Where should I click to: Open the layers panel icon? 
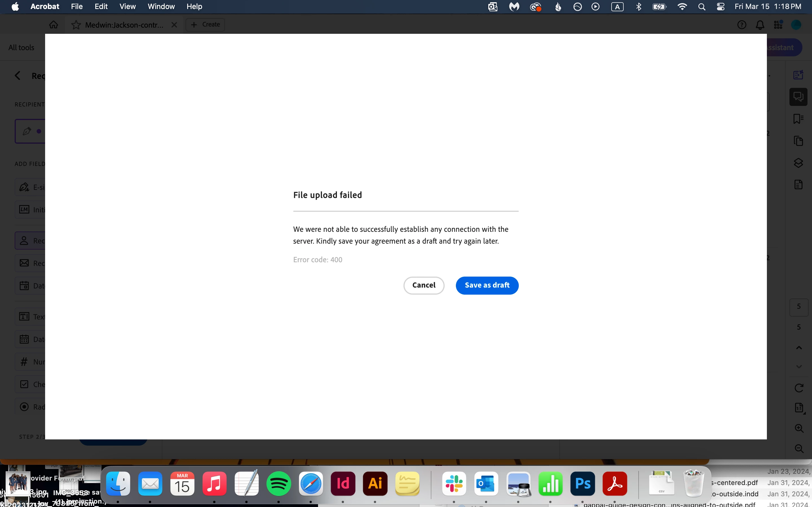(798, 163)
